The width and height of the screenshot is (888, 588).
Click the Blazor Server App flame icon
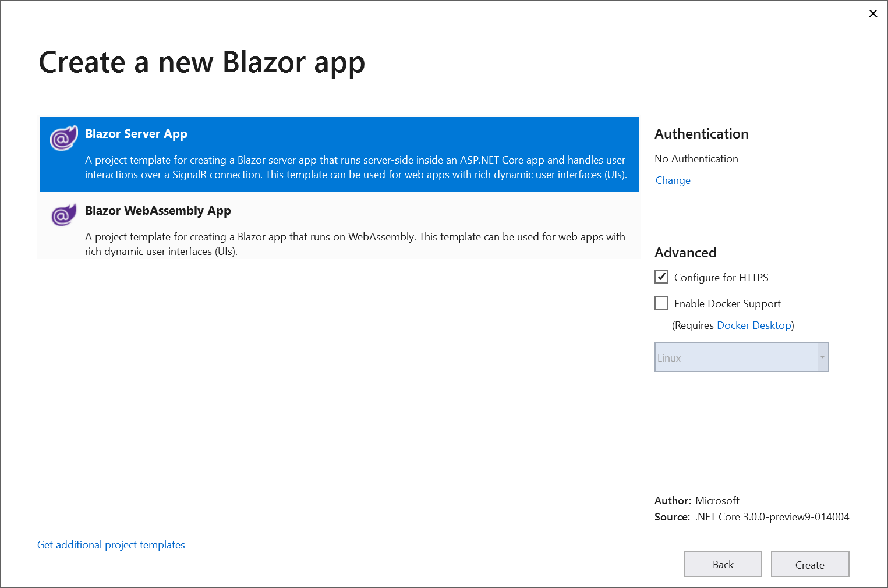tap(63, 138)
